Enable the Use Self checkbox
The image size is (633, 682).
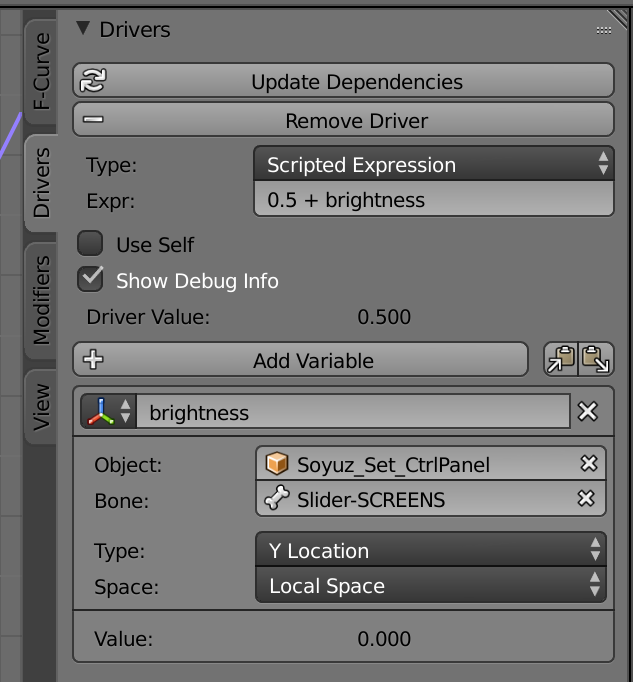[x=91, y=244]
